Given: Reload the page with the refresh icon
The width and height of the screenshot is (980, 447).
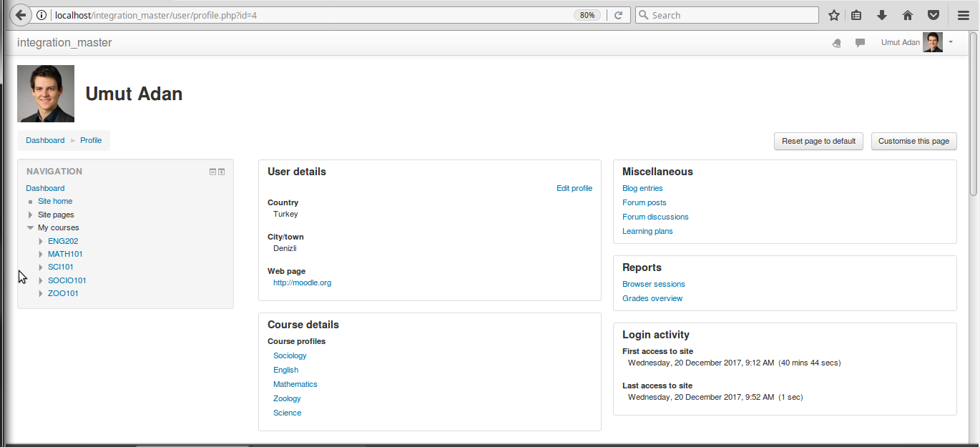Looking at the screenshot, I should (x=617, y=15).
